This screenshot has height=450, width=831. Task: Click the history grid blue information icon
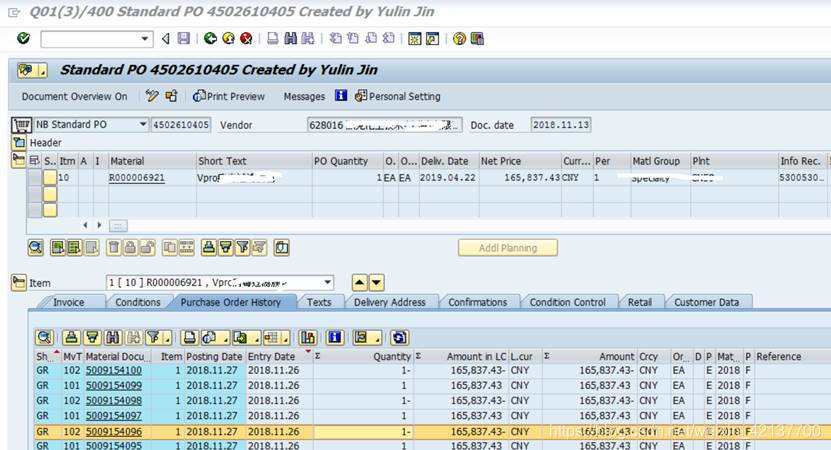[x=334, y=338]
